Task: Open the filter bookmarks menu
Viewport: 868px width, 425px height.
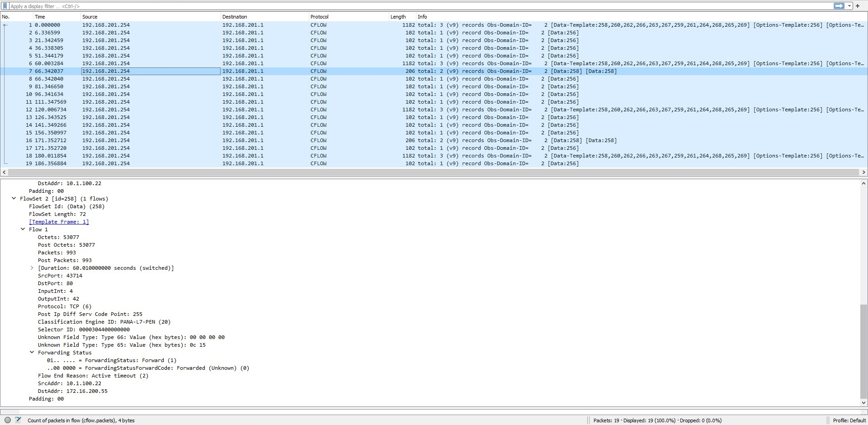Action: coord(5,6)
